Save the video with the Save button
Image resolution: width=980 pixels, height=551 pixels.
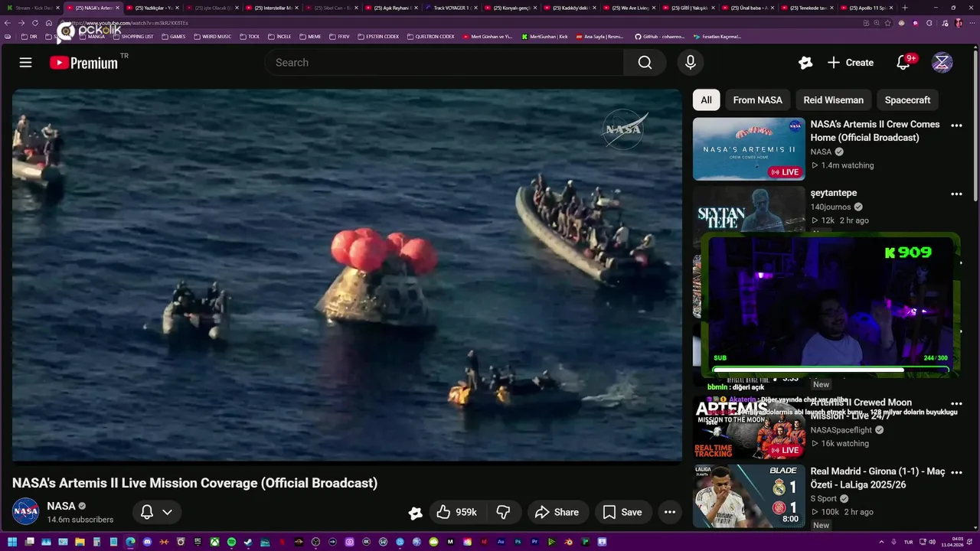622,512
